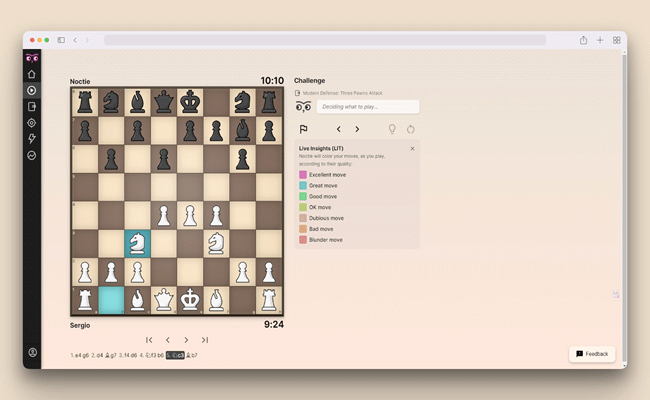Select the white king on e1
Screen dimensions: 650x400
click(x=190, y=300)
